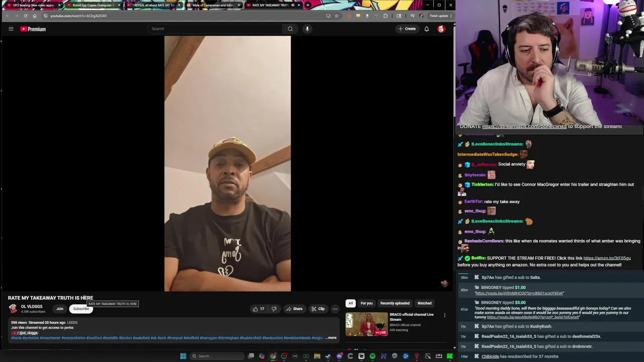This screenshot has width=644, height=362.
Task: Switch to Mate of Cameraman tab
Action: [x=213, y=5]
